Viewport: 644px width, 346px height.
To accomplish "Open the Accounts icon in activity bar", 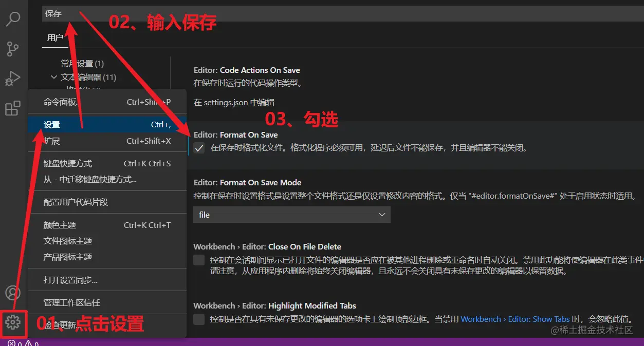I will pyautogui.click(x=13, y=293).
